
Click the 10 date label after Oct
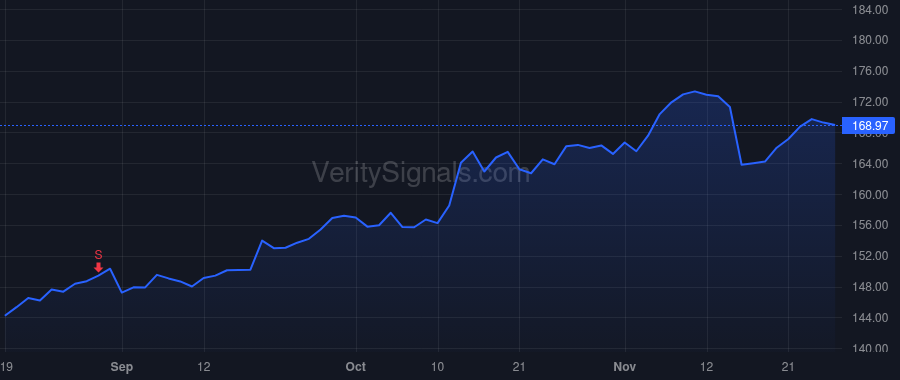(438, 367)
